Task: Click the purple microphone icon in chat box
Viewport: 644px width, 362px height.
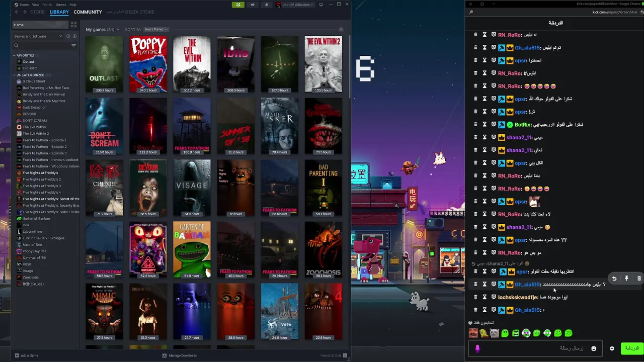Action: tap(477, 348)
